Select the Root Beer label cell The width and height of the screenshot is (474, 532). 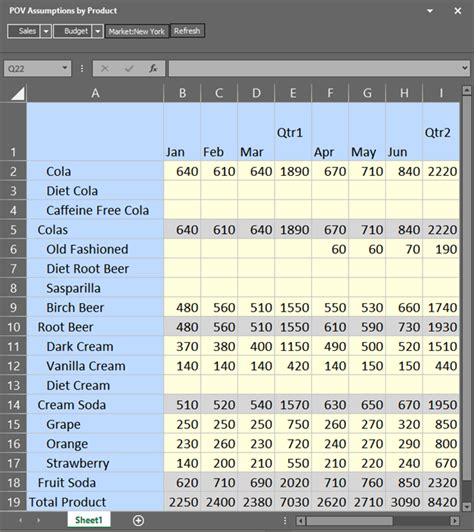coord(95,327)
